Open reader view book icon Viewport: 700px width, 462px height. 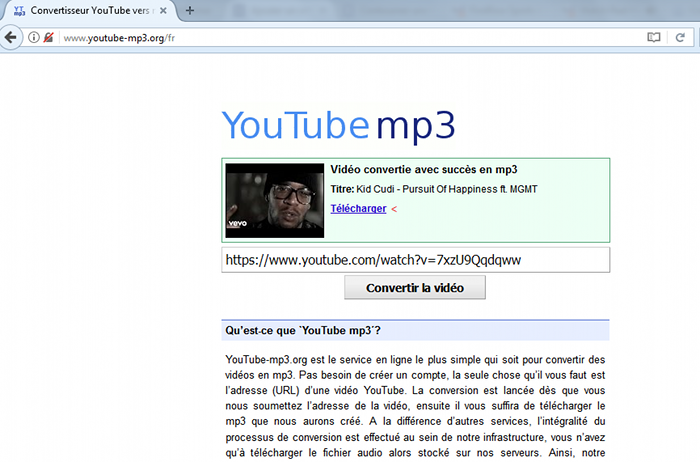(x=654, y=37)
